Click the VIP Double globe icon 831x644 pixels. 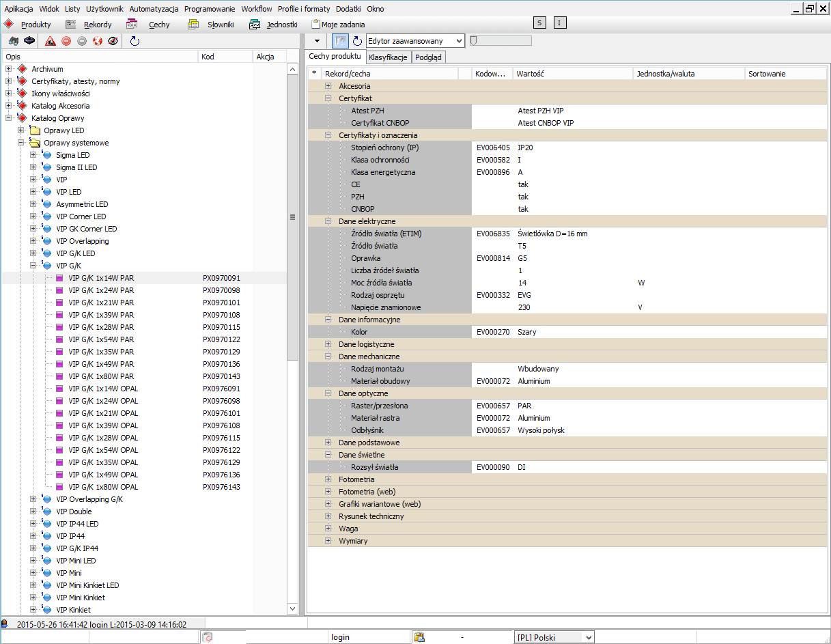pos(46,512)
